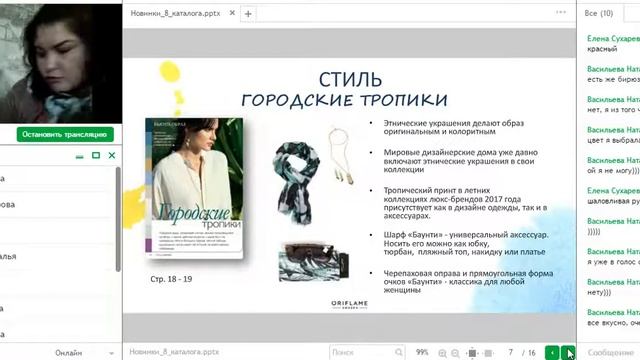640x360 pixels.
Task: Close the Новинки_8_каталога.pptx tab
Action: pyautogui.click(x=232, y=13)
